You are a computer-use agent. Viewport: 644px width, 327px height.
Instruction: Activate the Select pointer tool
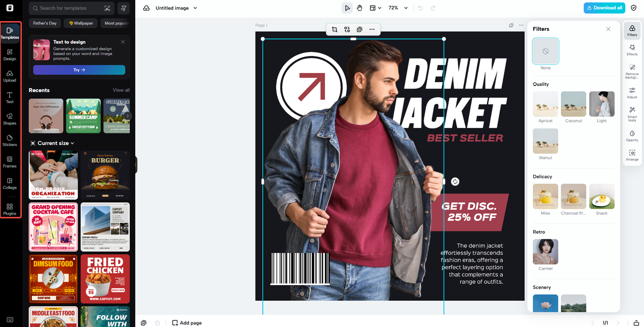[347, 8]
